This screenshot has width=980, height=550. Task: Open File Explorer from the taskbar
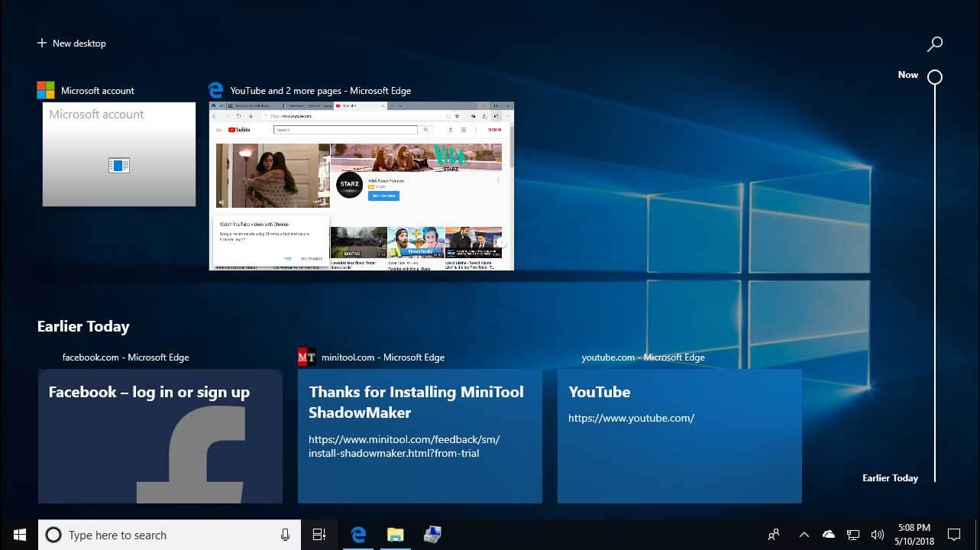point(395,535)
